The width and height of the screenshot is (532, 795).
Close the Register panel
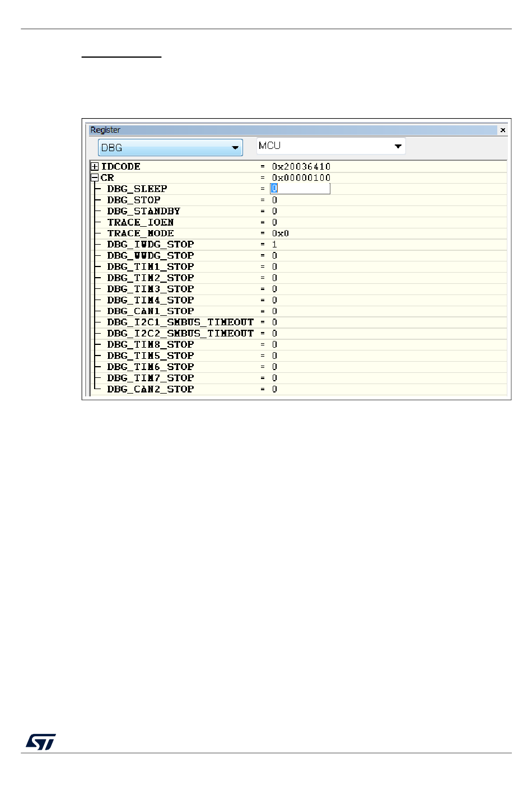point(503,130)
